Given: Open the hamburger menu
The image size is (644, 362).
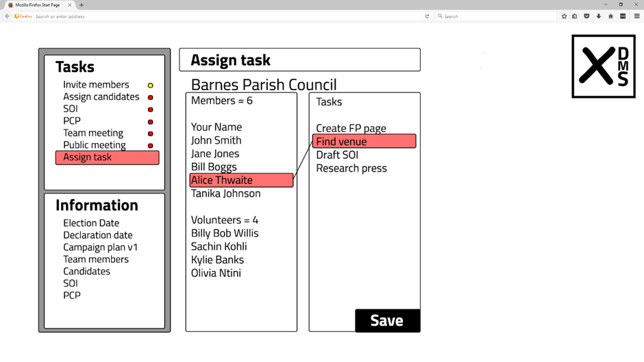Looking at the screenshot, I should tap(636, 16).
